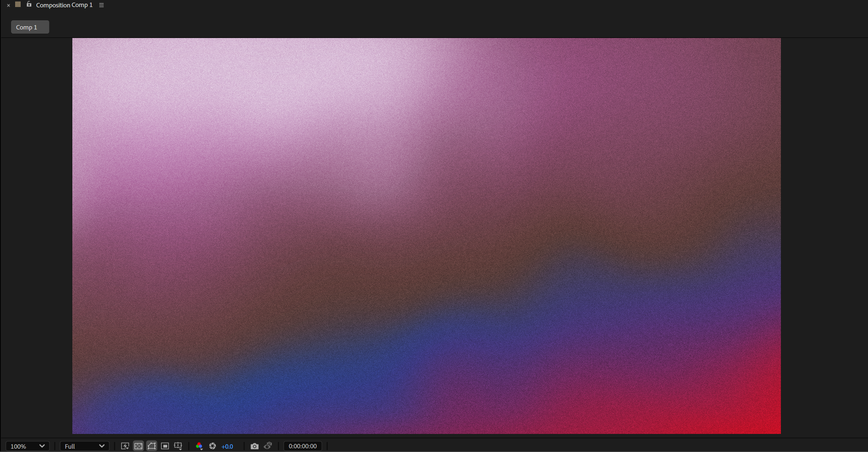Toggle mask and shape path visibility

point(152,446)
